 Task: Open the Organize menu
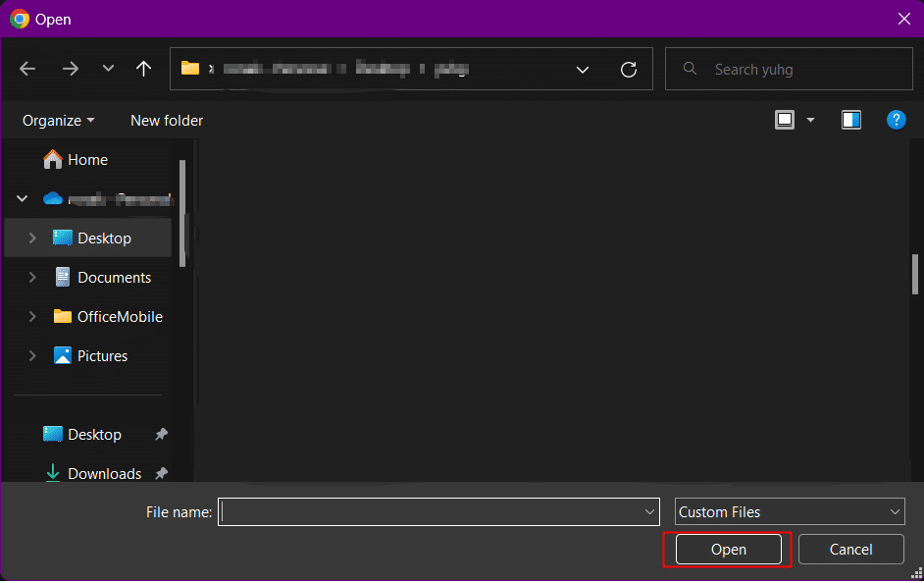pyautogui.click(x=58, y=121)
